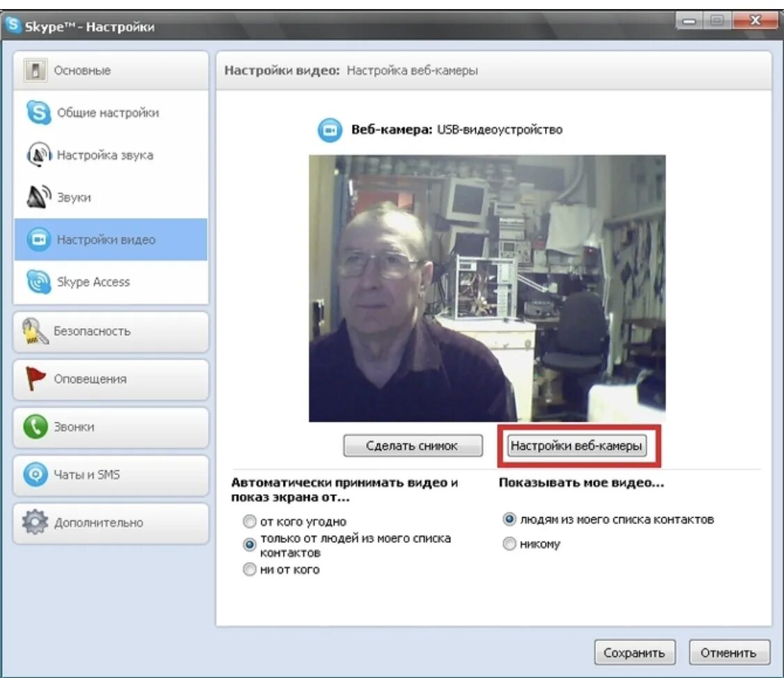Click the USB-видеоустройство device name
This screenshot has width=784, height=678.
coord(500,130)
